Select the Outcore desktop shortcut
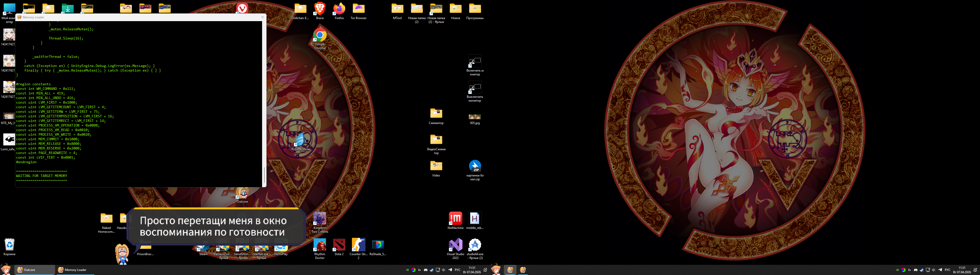 pyautogui.click(x=242, y=193)
